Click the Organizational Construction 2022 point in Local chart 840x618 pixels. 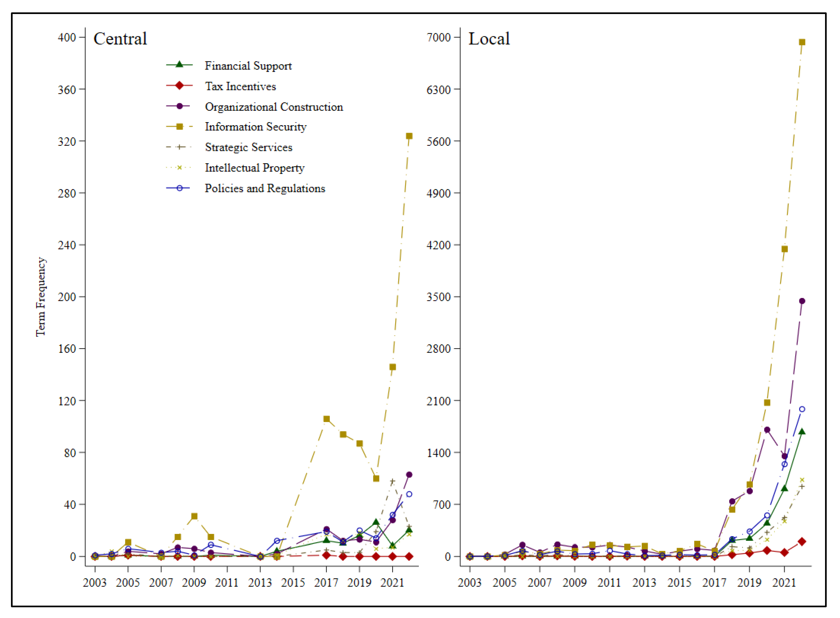point(802,301)
